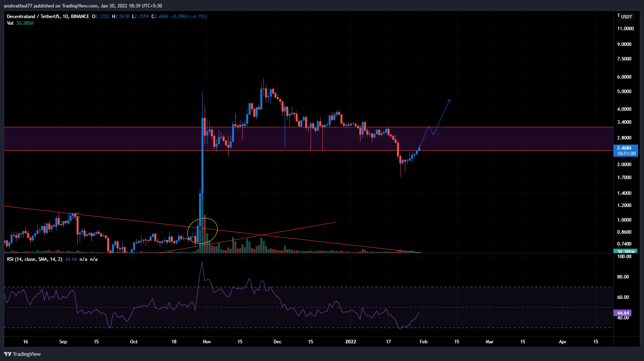The height and width of the screenshot is (361, 644).
Task: Click the TradingView logo at bottom
Action: click(22, 354)
